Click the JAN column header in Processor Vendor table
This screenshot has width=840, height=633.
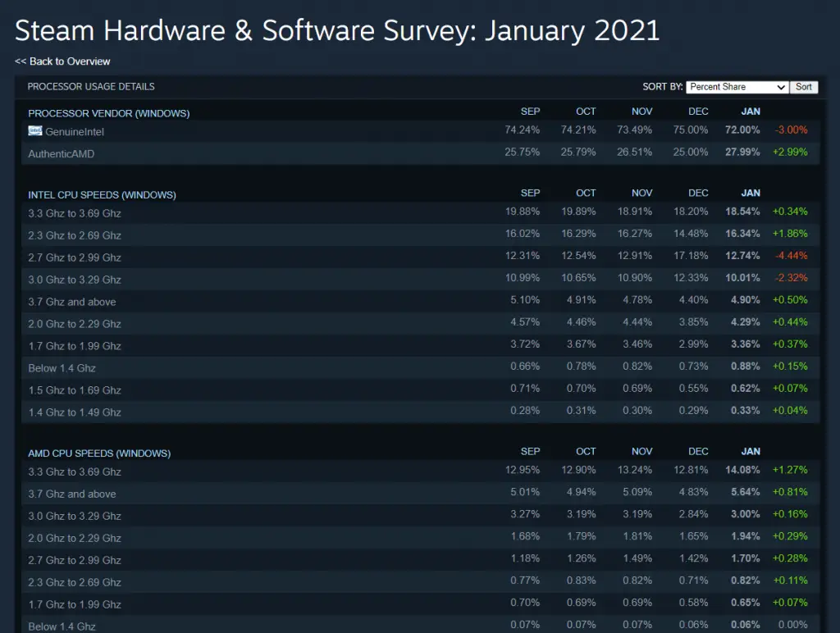click(750, 112)
